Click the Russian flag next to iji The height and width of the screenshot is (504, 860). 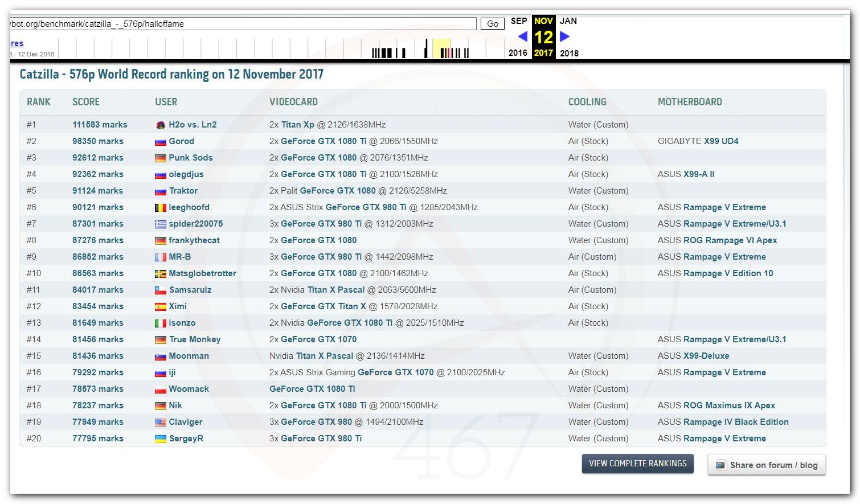[161, 373]
